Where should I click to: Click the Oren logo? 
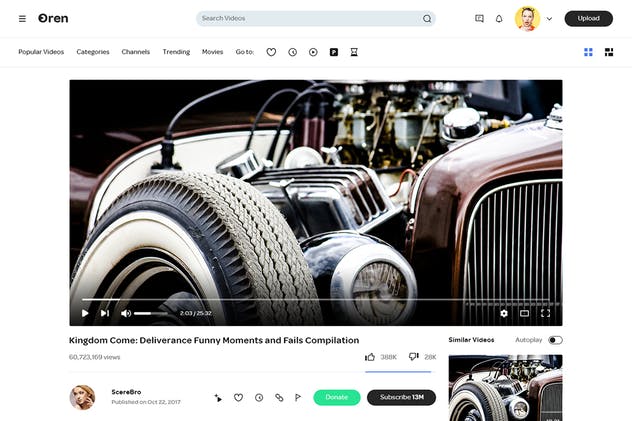point(53,19)
